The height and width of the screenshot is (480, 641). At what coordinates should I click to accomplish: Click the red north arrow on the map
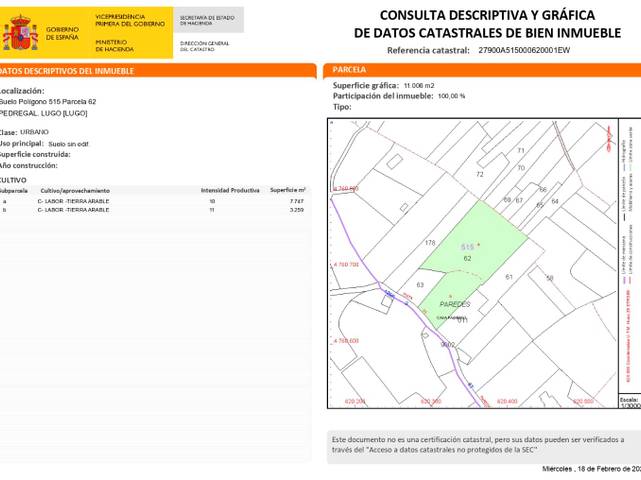pyautogui.click(x=609, y=138)
